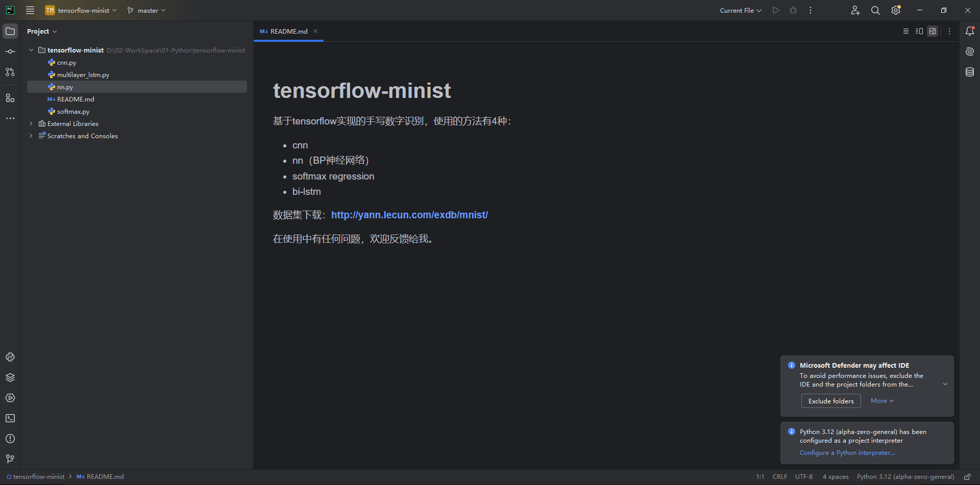
Task: Open the Python Packages tool window
Action: pos(10,377)
